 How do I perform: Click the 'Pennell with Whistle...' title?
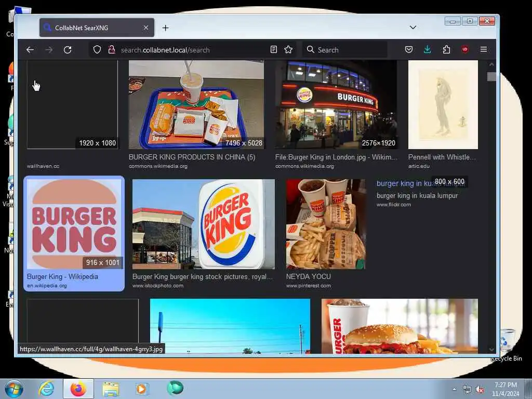tap(442, 157)
